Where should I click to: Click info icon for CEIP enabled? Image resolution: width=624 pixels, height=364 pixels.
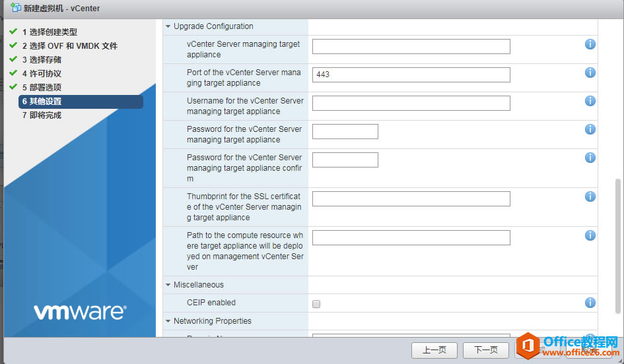(x=590, y=303)
